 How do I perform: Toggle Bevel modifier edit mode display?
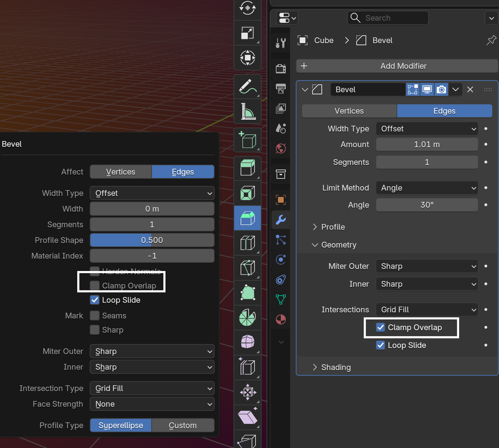[x=412, y=89]
